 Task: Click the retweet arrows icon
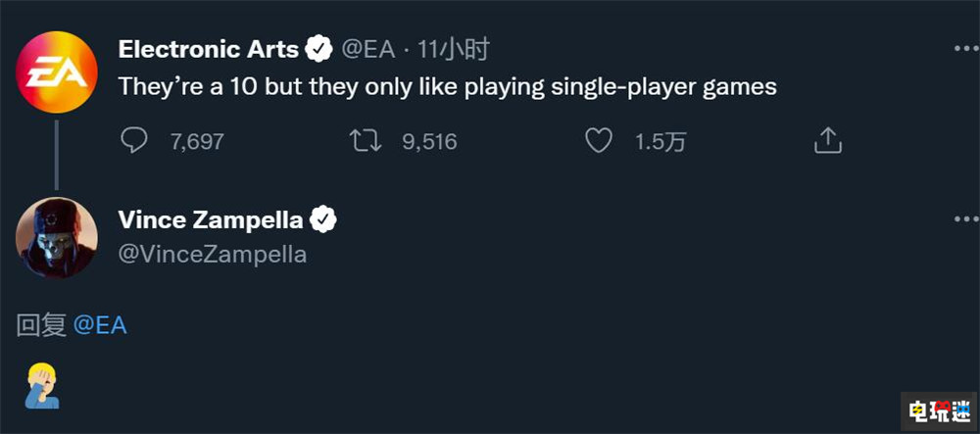tap(366, 141)
